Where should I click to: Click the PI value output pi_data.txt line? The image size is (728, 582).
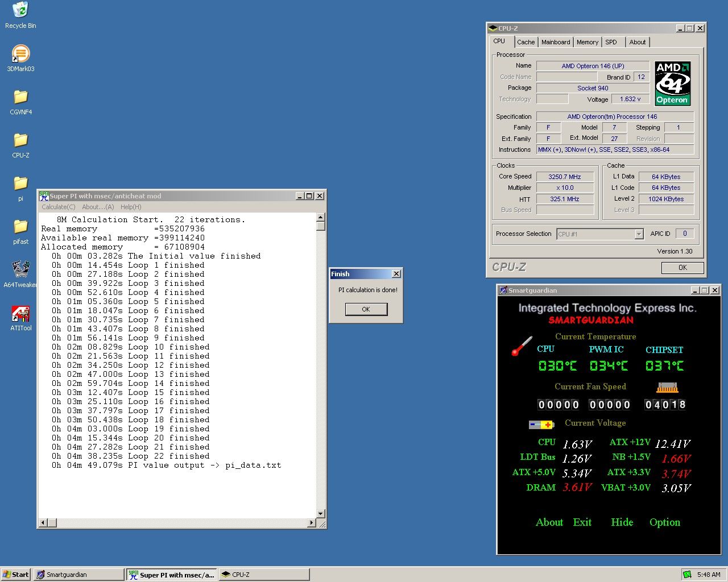pos(167,465)
